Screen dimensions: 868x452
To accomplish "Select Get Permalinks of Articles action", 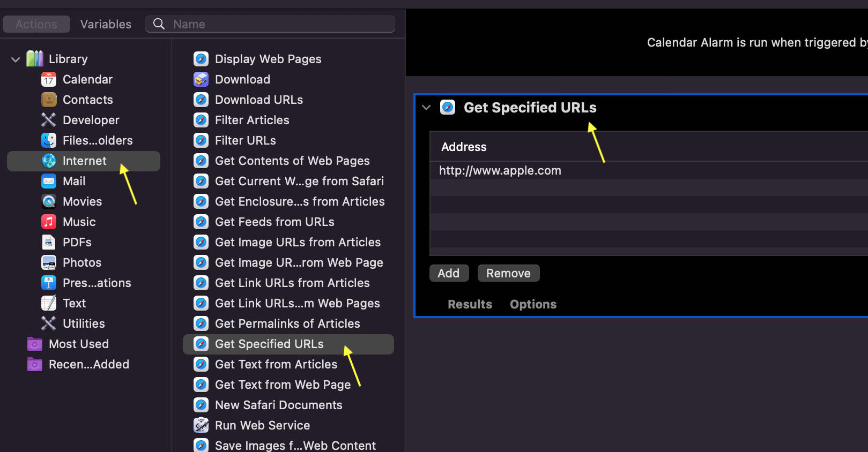I will [x=288, y=323].
